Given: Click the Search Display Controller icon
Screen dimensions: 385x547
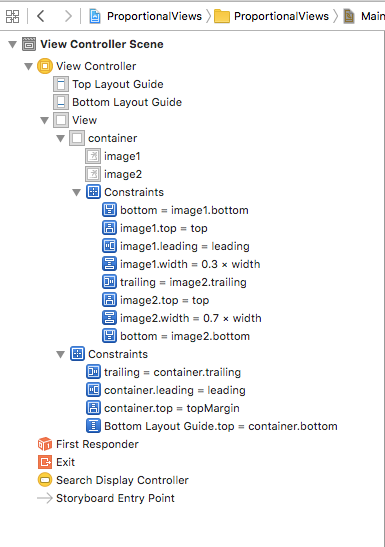Looking at the screenshot, I should tap(45, 480).
